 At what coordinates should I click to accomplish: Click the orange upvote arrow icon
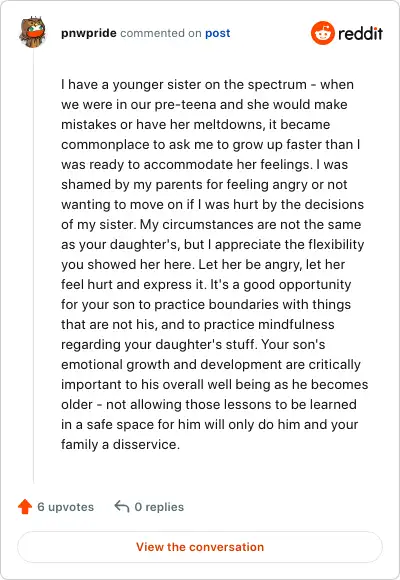pos(25,506)
